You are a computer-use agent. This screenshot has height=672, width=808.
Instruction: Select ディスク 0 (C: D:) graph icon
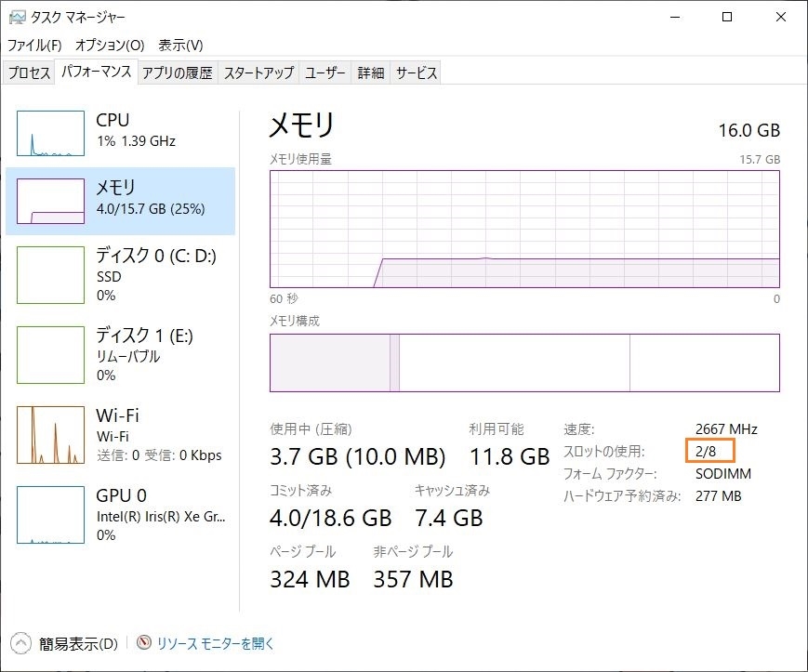(x=50, y=276)
